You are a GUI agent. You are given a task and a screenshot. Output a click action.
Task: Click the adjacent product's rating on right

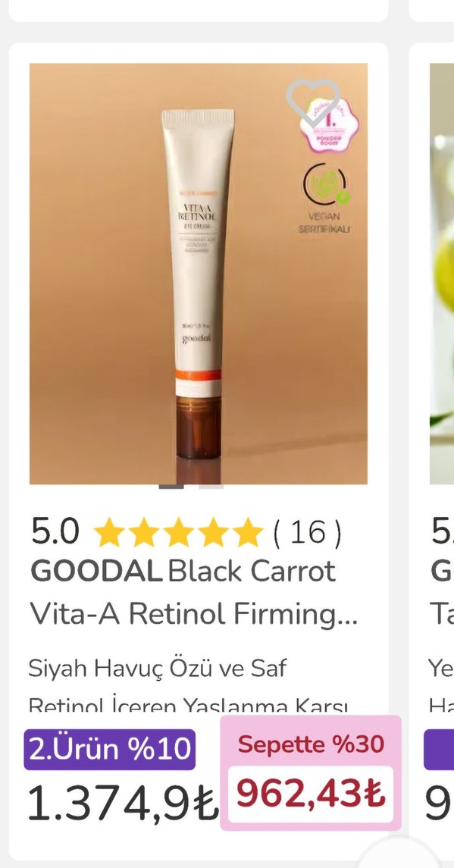[x=443, y=532]
